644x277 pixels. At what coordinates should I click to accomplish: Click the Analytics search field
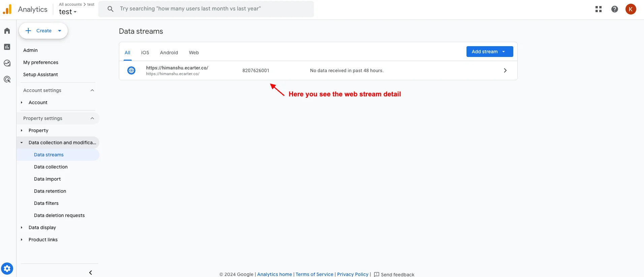(206, 9)
